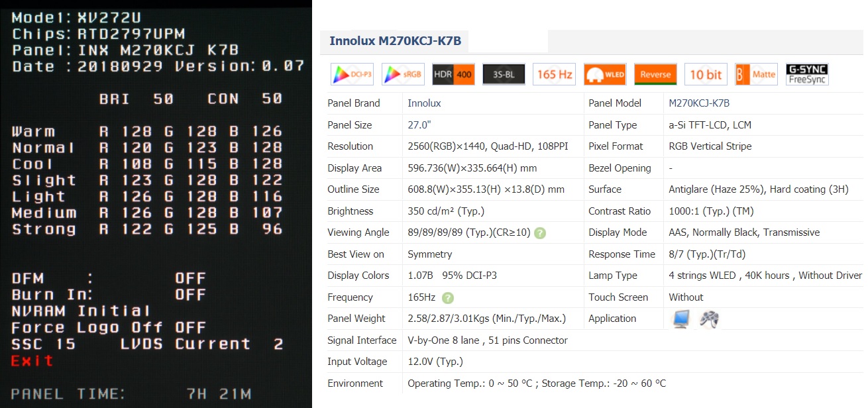The image size is (868, 408).
Task: Open the M270KCJ-K7B panel model link
Action: click(699, 103)
